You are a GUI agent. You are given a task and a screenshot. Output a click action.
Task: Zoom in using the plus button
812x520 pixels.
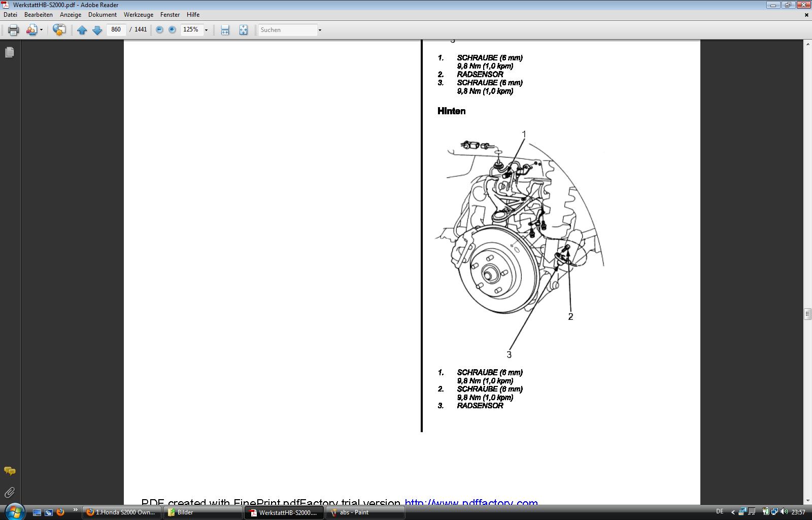click(x=172, y=30)
